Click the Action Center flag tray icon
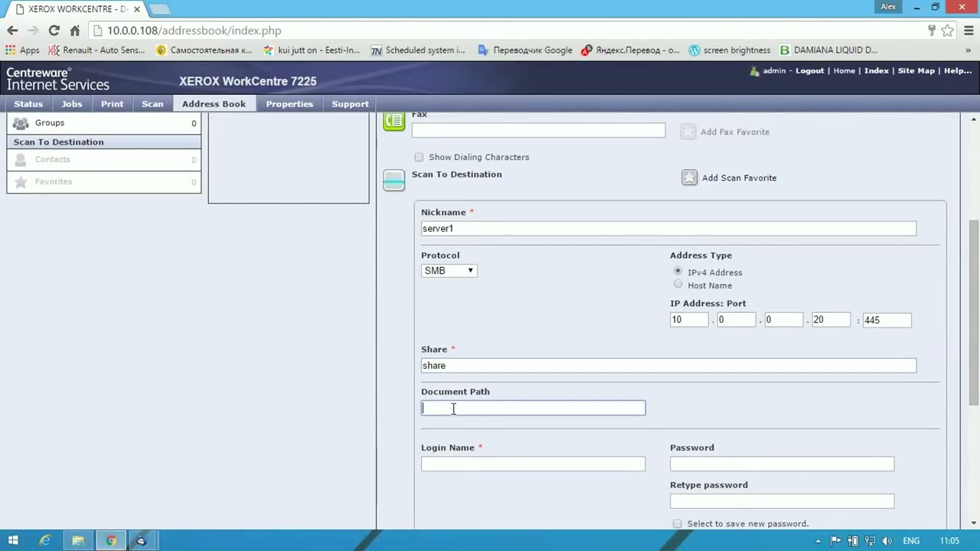 coord(836,541)
